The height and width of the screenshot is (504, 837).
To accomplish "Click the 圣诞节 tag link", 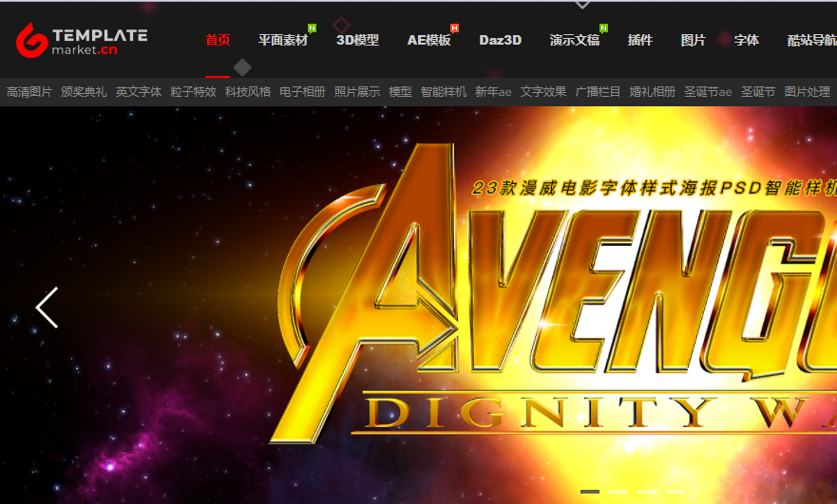I will click(758, 92).
